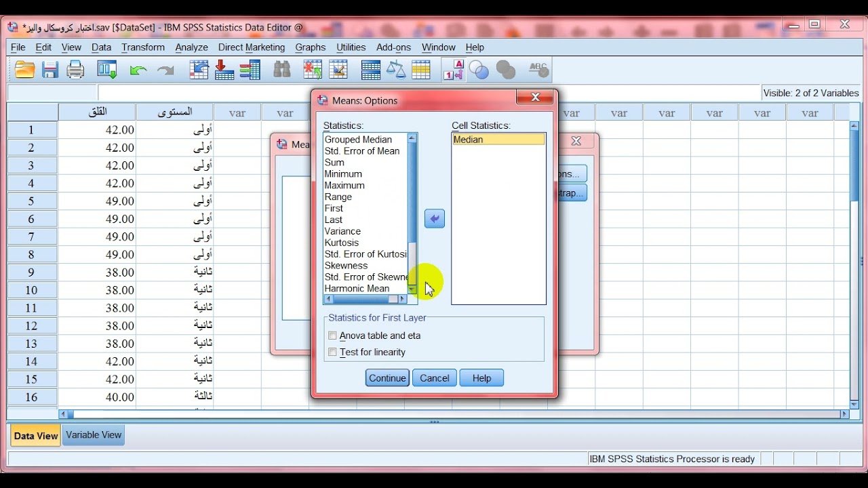868x488 pixels.
Task: Select Std. Error of Mean statistic
Action: pyautogui.click(x=362, y=151)
